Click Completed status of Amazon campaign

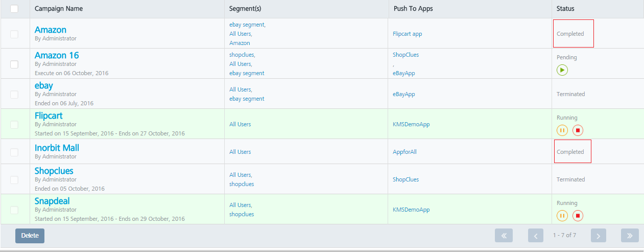click(570, 34)
